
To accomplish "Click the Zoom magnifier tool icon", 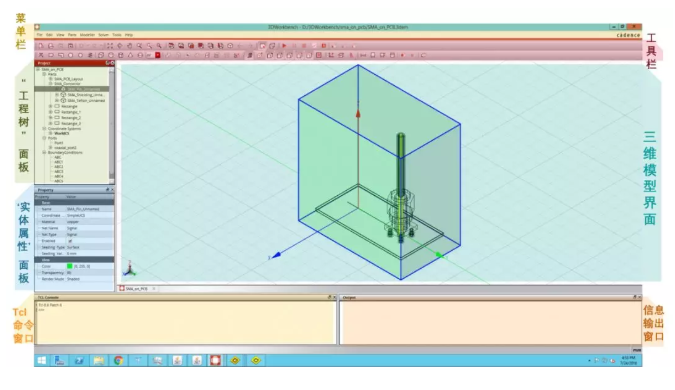I will (139, 46).
